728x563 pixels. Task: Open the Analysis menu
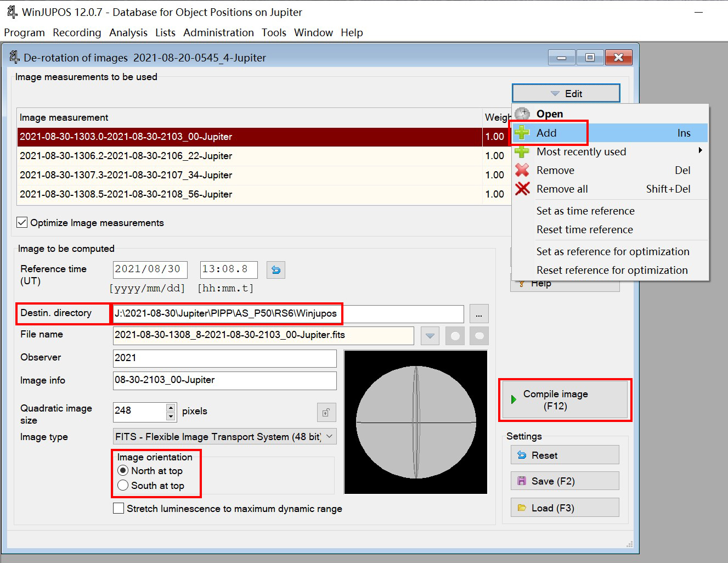[x=128, y=32]
